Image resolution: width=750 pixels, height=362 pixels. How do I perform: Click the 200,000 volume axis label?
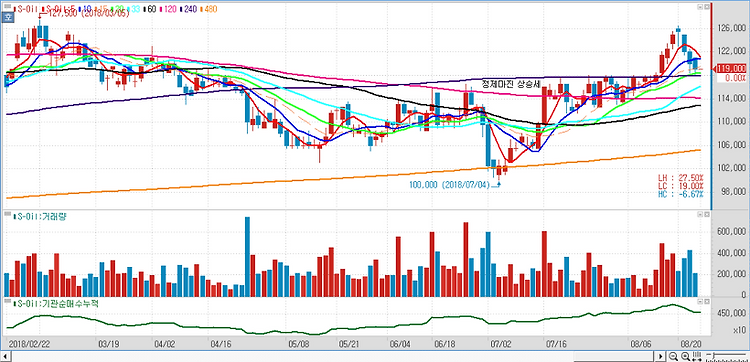pyautogui.click(x=731, y=274)
